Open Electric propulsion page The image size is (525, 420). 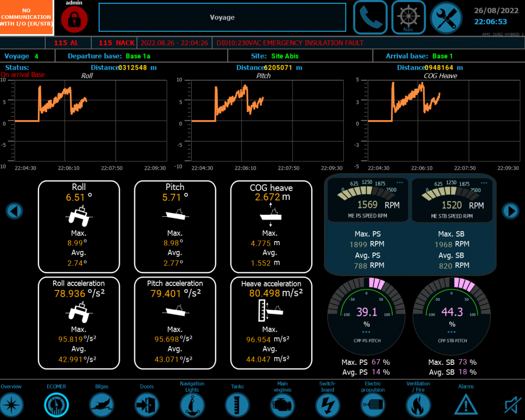[x=373, y=405]
